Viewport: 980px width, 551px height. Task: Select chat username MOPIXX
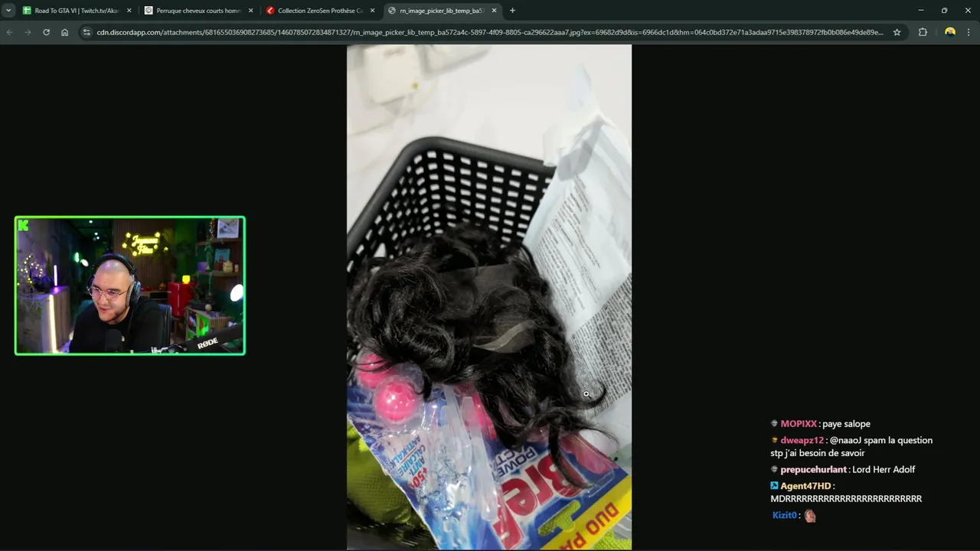(x=799, y=424)
